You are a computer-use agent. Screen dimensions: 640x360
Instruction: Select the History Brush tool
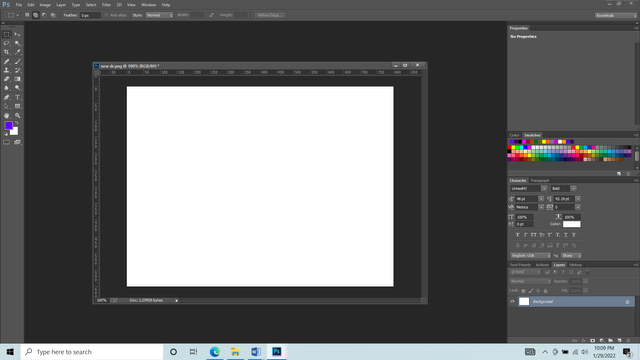(18, 70)
